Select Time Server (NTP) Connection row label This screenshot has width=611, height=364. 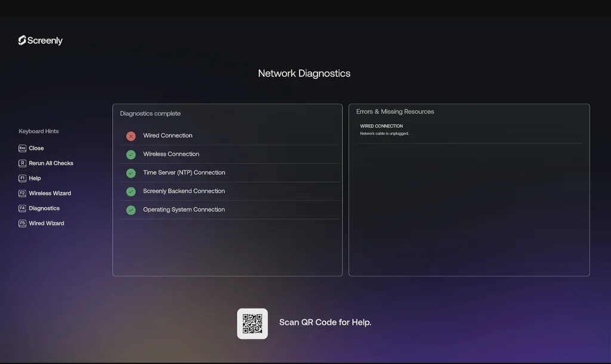pyautogui.click(x=184, y=172)
